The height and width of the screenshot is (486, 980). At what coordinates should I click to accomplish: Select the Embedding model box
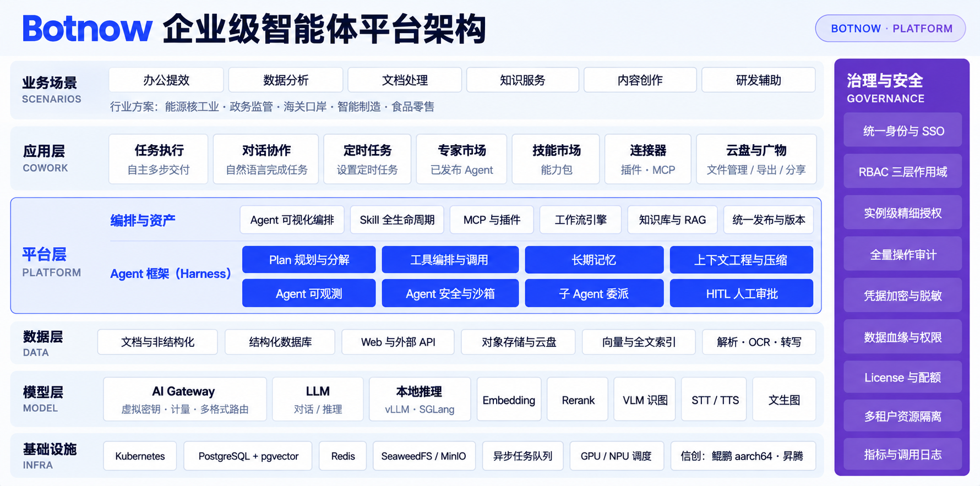click(509, 399)
